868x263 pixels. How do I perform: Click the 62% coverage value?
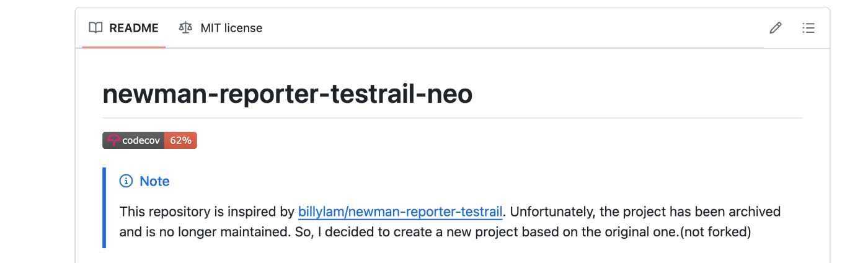[180, 141]
